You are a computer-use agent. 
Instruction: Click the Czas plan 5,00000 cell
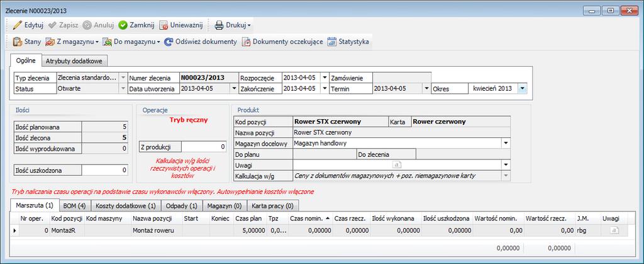click(x=250, y=231)
